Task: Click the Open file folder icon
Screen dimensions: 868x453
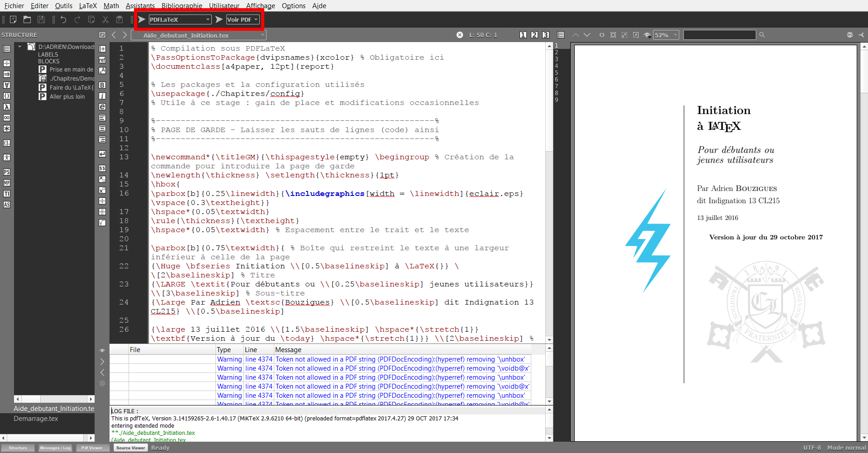Action: point(27,19)
